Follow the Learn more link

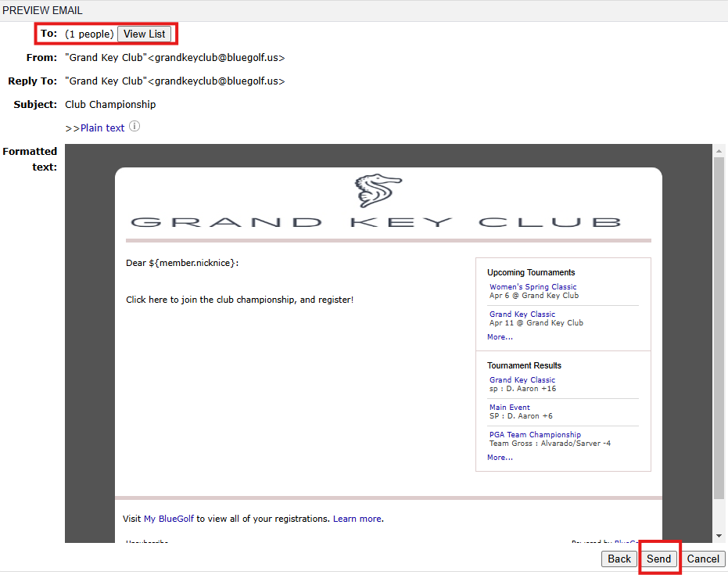click(357, 519)
